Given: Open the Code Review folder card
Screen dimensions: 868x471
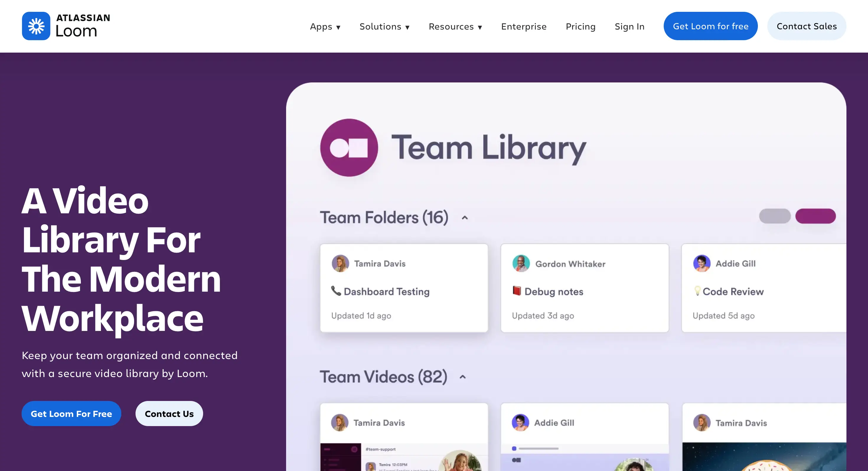Looking at the screenshot, I should [764, 288].
